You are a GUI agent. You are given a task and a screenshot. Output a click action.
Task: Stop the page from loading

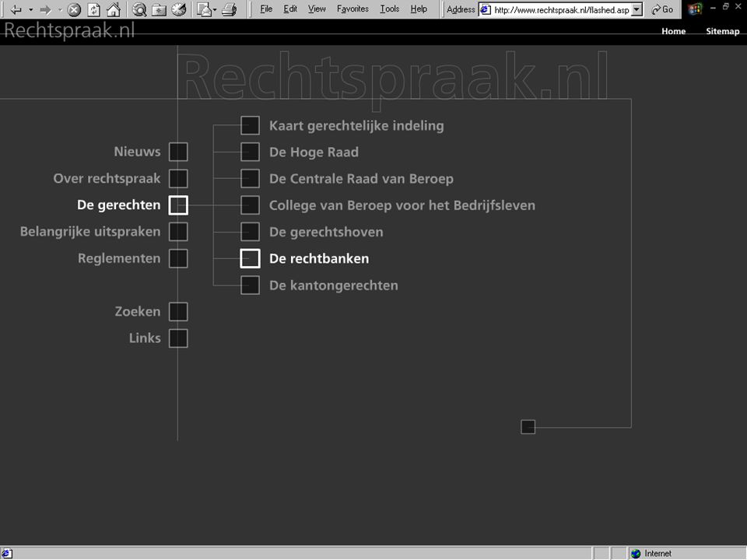(74, 9)
